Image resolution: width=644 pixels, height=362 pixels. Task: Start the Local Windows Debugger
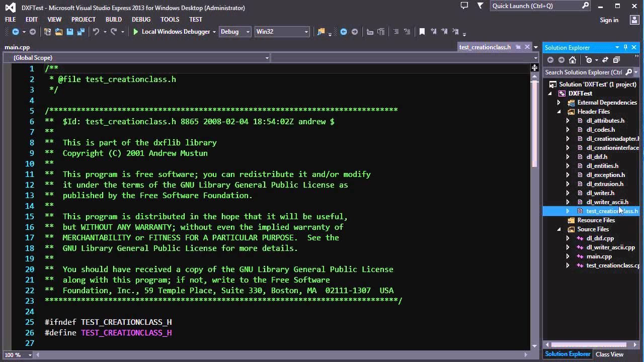(x=135, y=32)
